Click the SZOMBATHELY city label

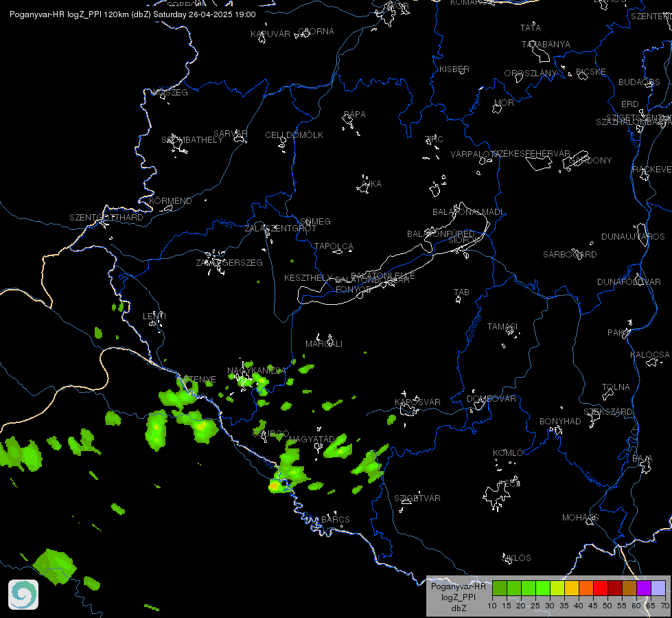192,140
